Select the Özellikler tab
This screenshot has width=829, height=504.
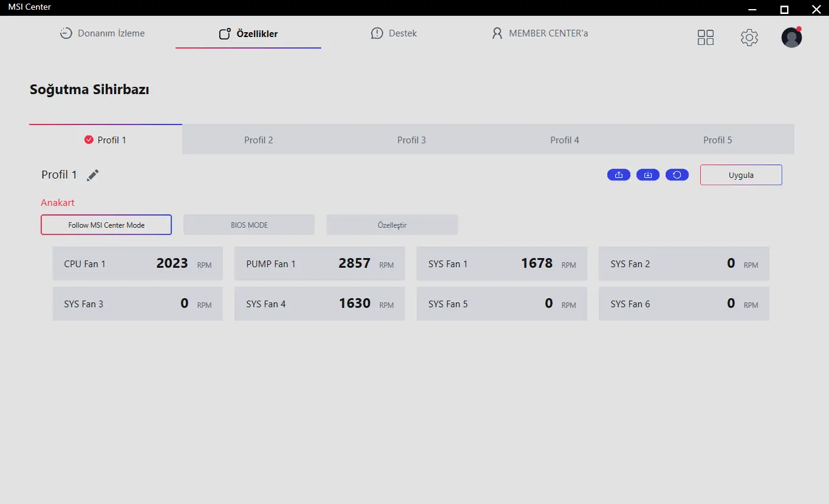pos(248,34)
